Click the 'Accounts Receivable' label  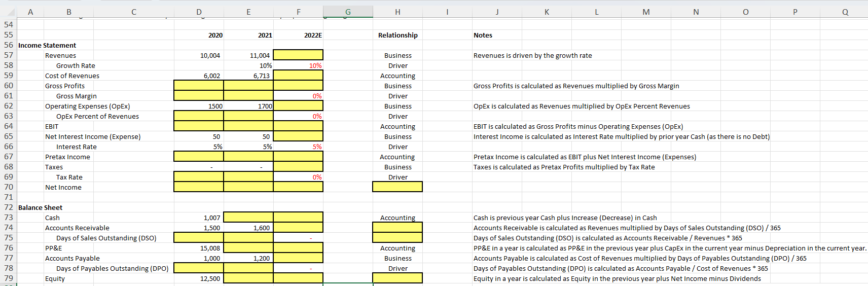(x=77, y=228)
